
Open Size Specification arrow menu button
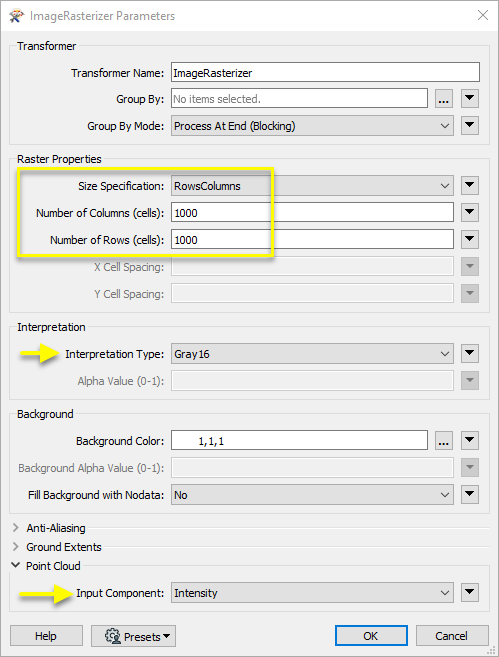click(470, 186)
